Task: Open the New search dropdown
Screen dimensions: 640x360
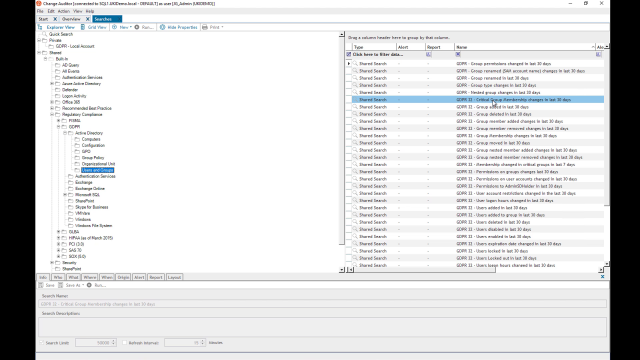Action: tap(122, 27)
